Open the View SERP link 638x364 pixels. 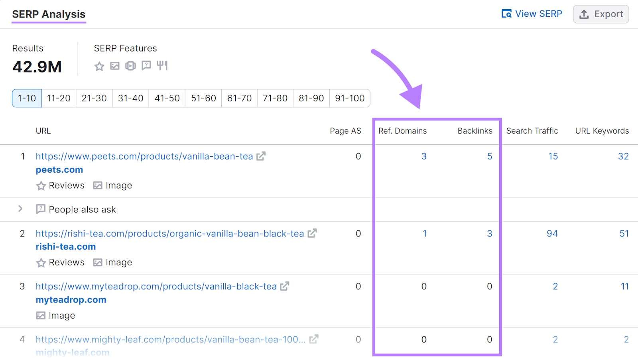click(x=532, y=14)
